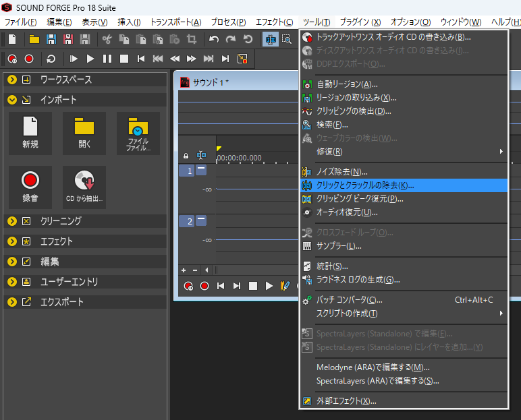
Task: Click the CD から抽出 tile
Action: coord(84,187)
